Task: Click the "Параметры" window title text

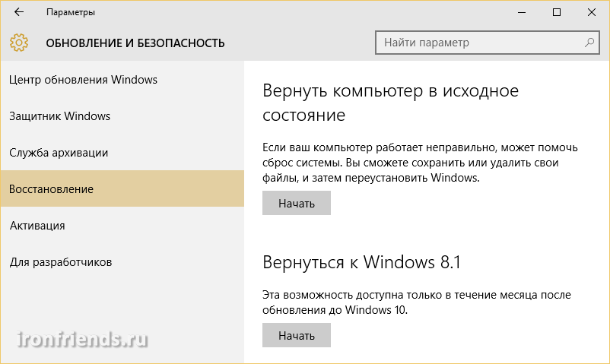Action: click(71, 13)
